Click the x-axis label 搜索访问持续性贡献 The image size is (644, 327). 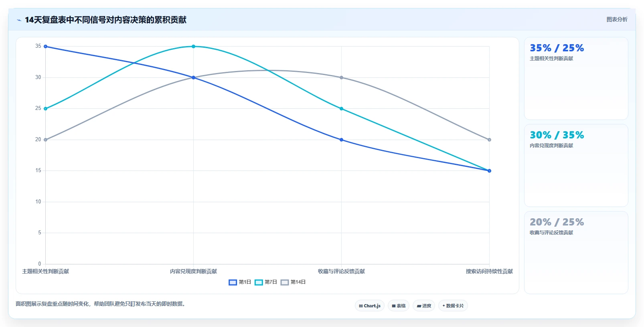click(x=489, y=272)
